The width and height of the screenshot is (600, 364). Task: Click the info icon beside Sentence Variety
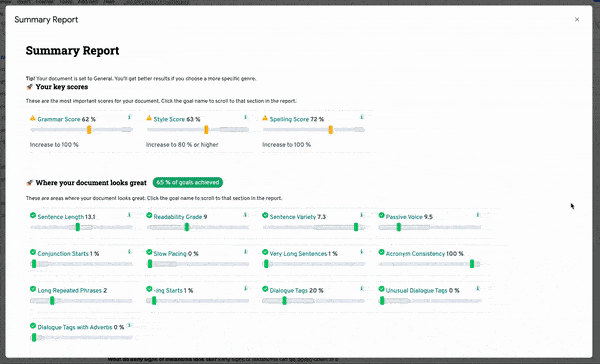[x=362, y=215]
